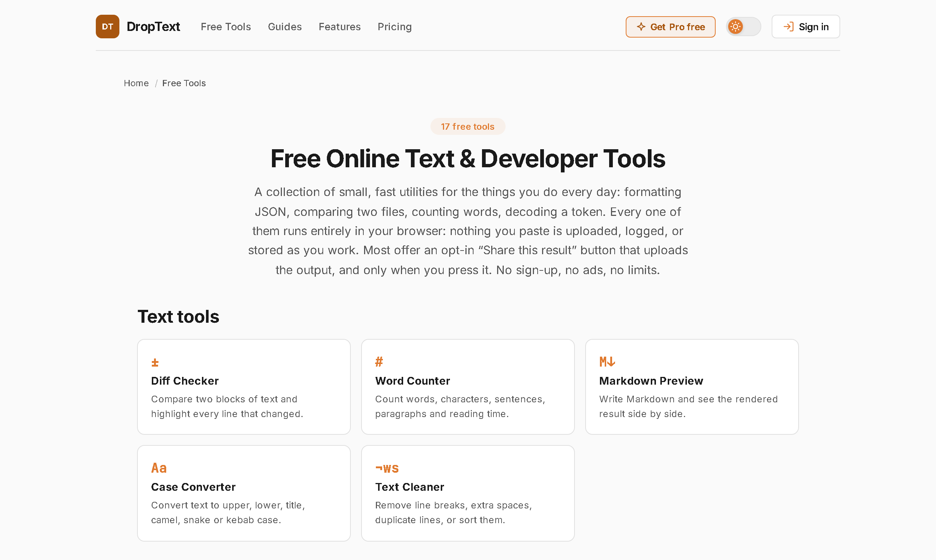936x560 pixels.
Task: Open the Case Converter title link
Action: [193, 487]
